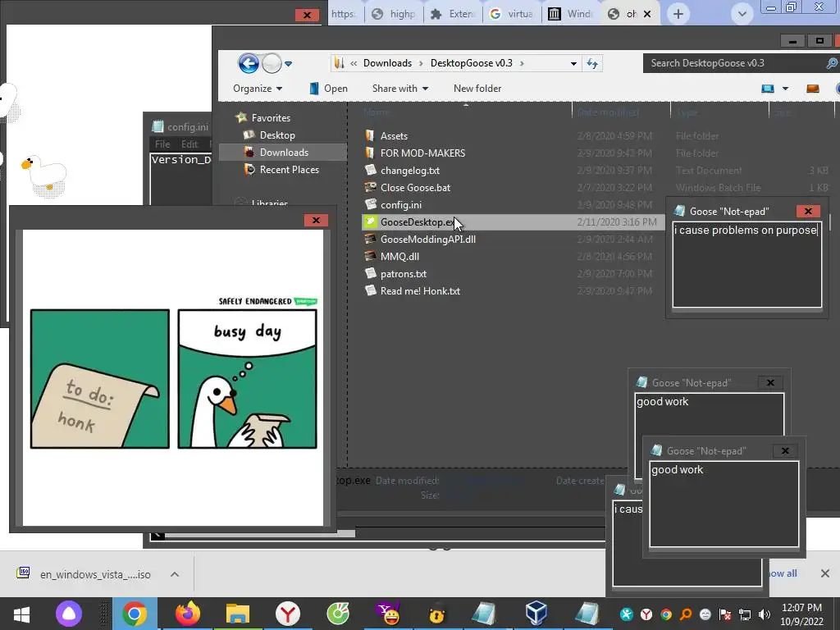Switch to the 'Exten' Chrome tab
The image size is (840, 630).
coord(453,14)
